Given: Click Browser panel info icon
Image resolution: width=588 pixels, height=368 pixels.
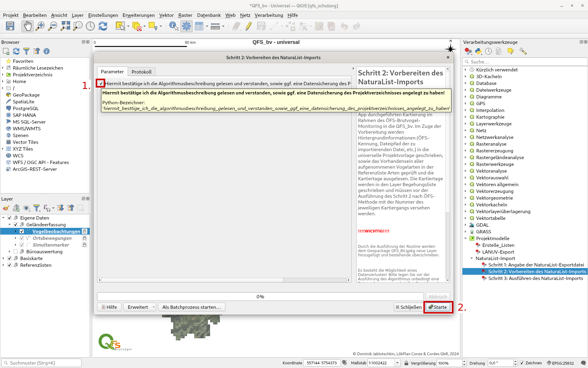Looking at the screenshot, I should (47, 51).
